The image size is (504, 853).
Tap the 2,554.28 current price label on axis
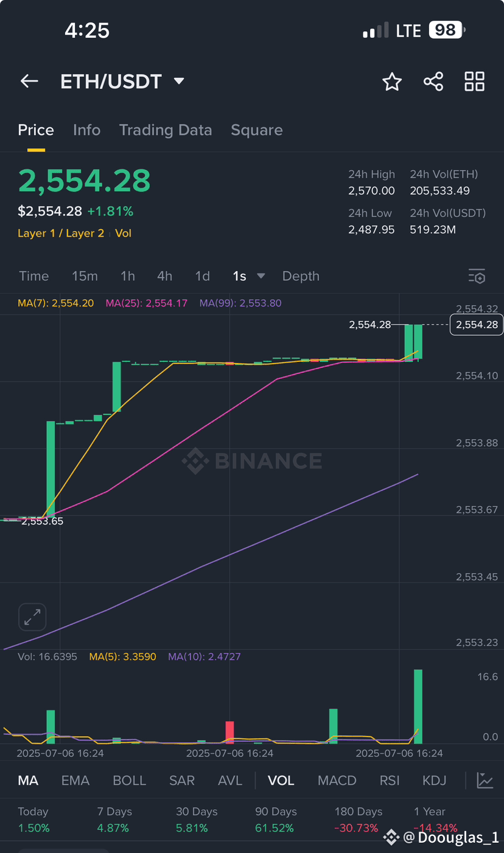[477, 325]
